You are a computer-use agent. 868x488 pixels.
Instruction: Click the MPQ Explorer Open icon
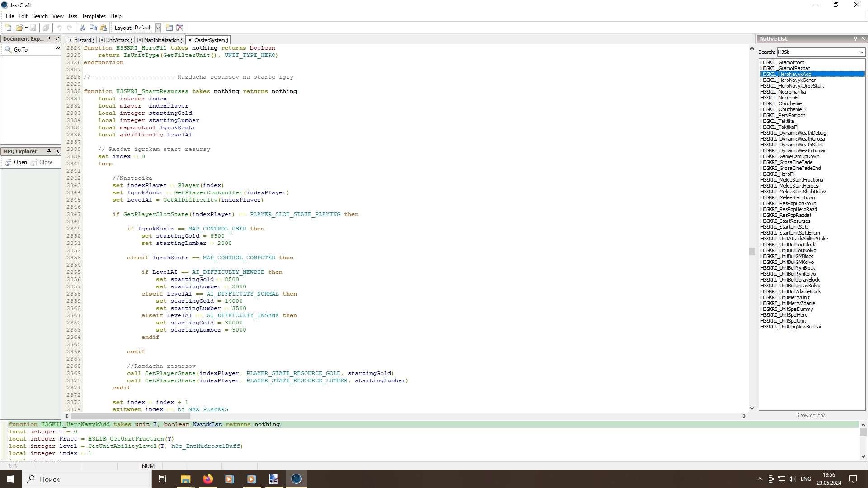16,162
